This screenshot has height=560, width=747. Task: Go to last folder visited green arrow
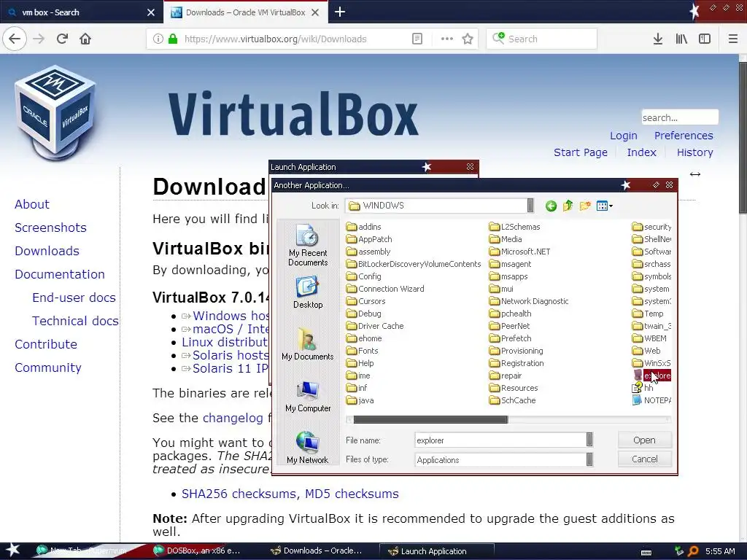coord(551,206)
